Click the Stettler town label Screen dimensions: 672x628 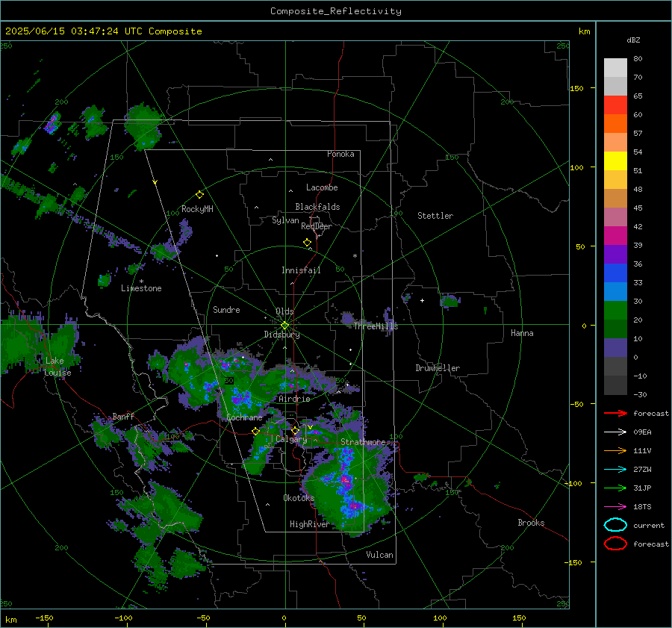pos(435,216)
